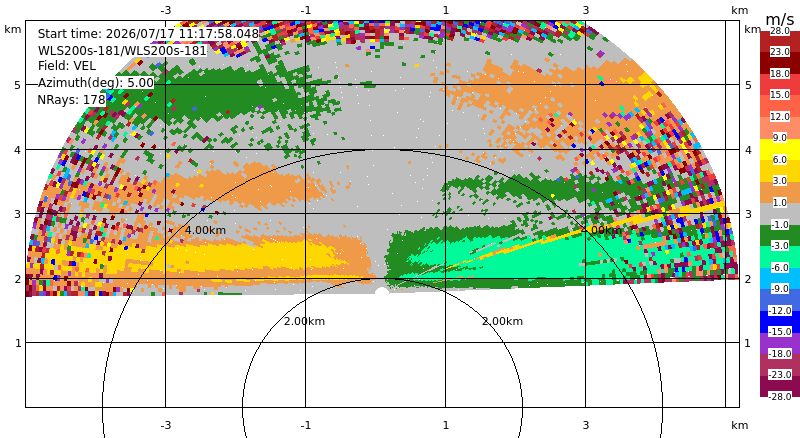Viewport: 800px width, 438px height.
Task: Click the white lidar origin marker
Action: click(x=382, y=291)
